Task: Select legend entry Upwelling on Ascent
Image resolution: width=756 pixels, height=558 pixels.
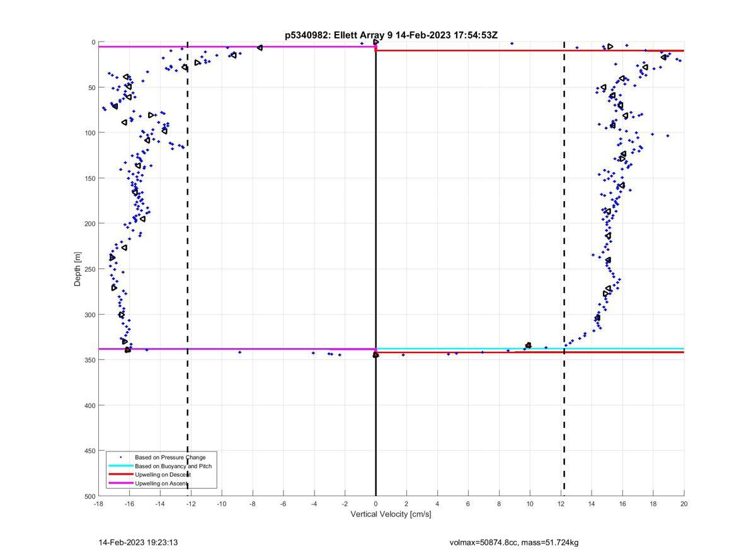Action: 161,483
